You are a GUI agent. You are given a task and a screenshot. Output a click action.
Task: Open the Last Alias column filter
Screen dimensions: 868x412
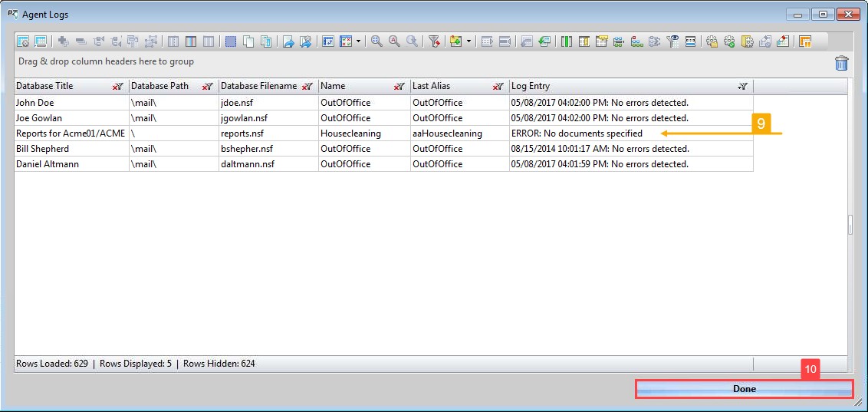tap(498, 87)
